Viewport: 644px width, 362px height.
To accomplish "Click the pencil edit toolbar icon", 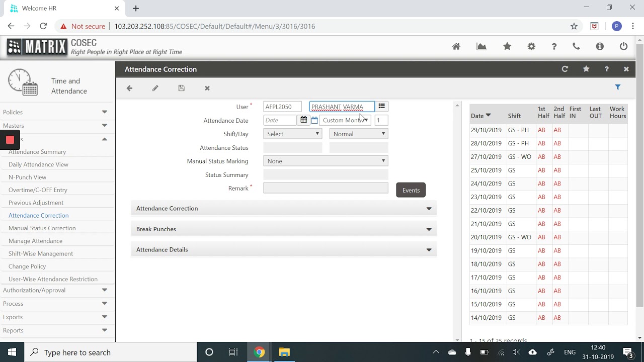I will click(155, 88).
